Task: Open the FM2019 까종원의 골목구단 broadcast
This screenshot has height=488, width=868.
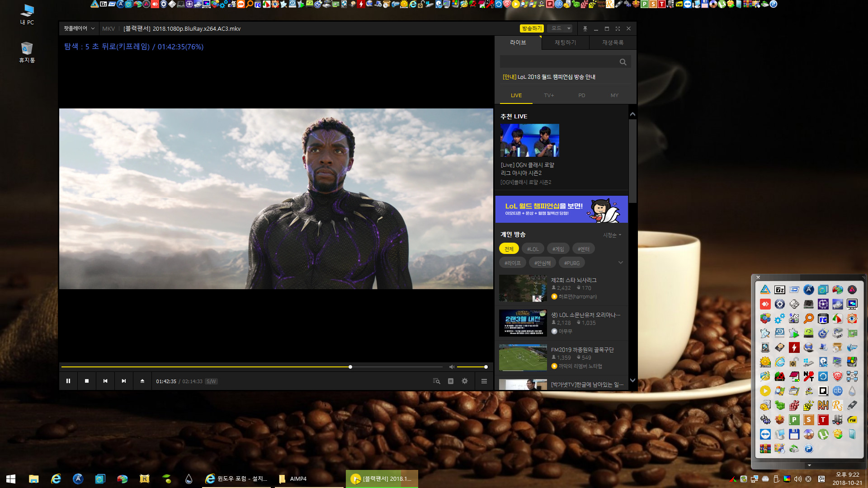Action: [561, 358]
